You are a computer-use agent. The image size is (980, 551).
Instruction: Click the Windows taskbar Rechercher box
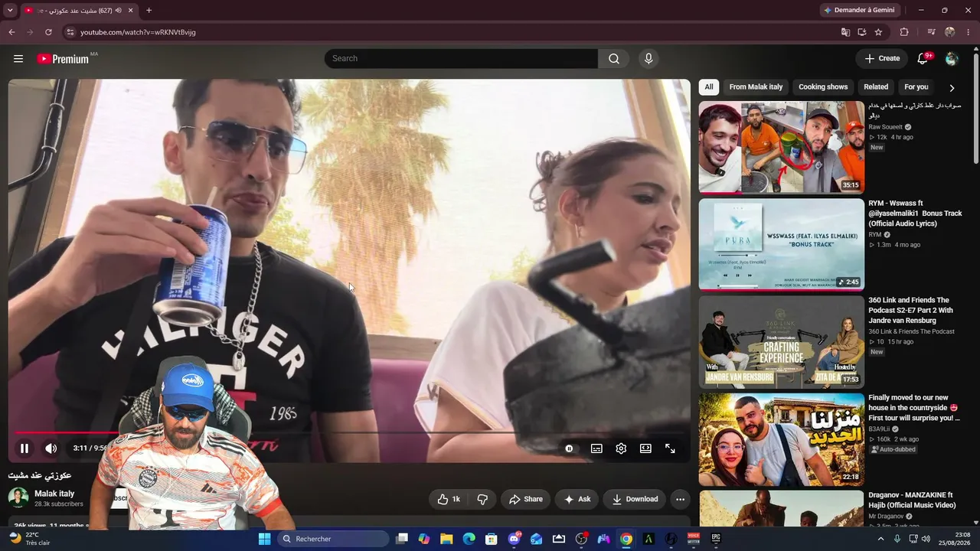click(333, 539)
